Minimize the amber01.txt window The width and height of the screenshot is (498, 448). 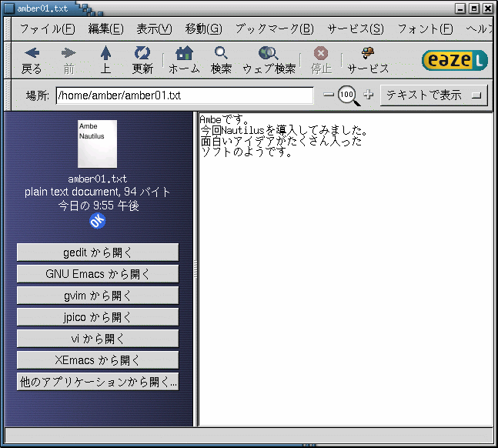[x=460, y=8]
